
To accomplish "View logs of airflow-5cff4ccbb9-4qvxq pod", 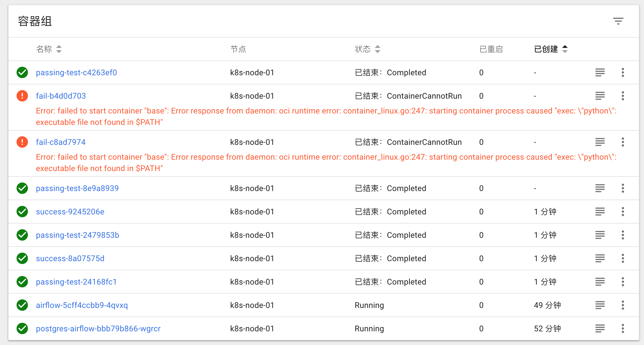I will coord(600,305).
